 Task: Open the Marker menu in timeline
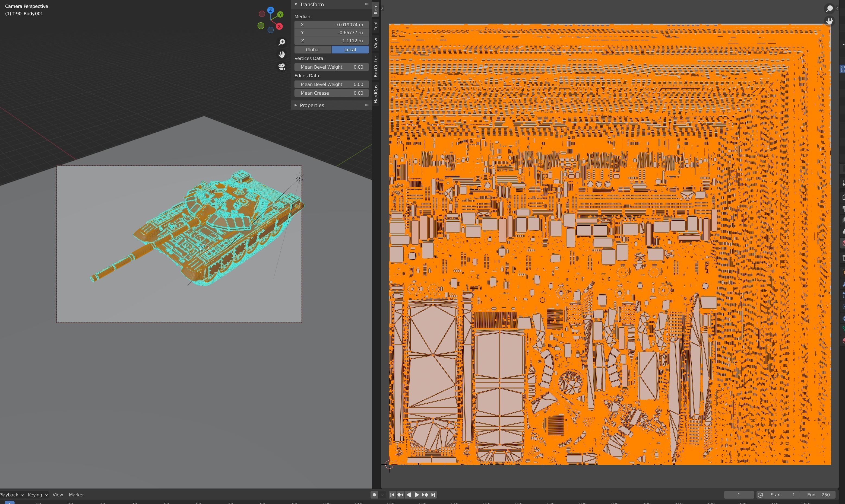click(x=76, y=495)
